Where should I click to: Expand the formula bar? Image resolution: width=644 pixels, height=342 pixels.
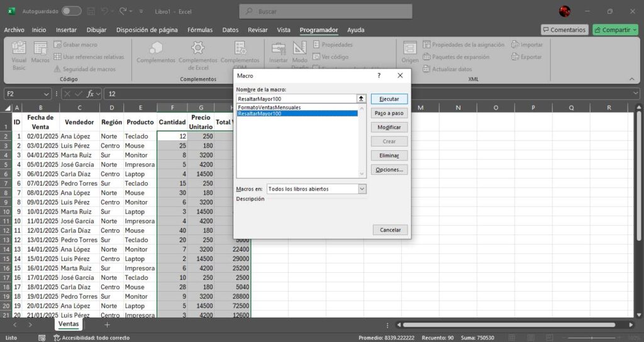coord(635,94)
